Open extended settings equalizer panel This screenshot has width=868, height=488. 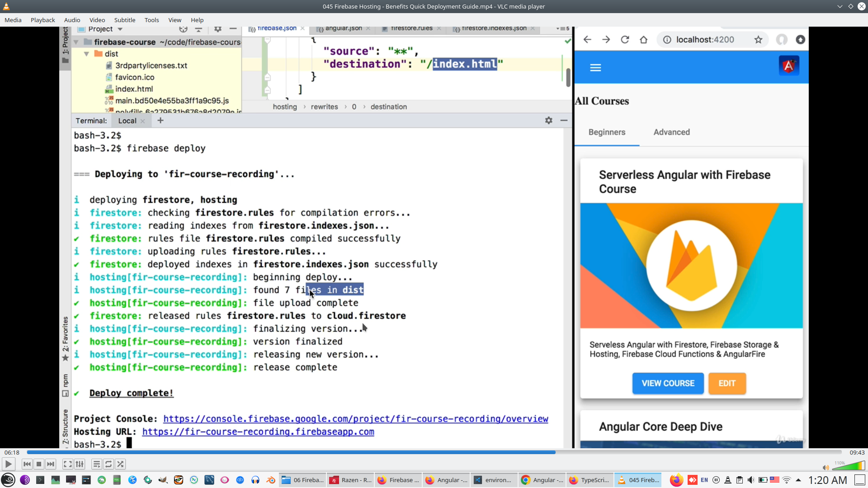pos(80,464)
